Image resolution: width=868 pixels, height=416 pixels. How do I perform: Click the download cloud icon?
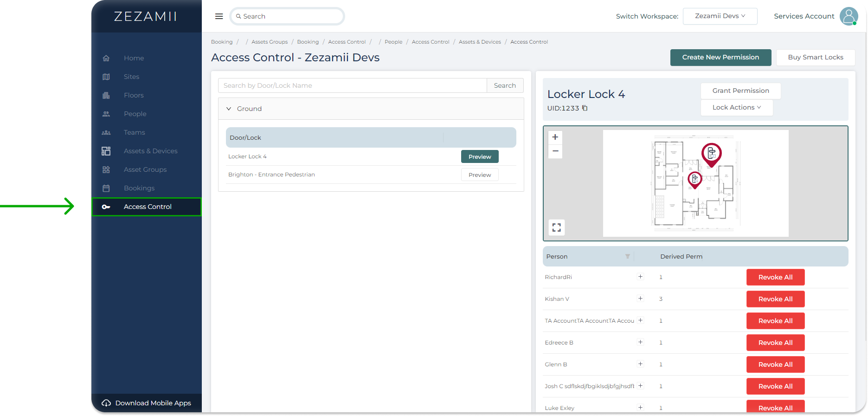point(106,403)
